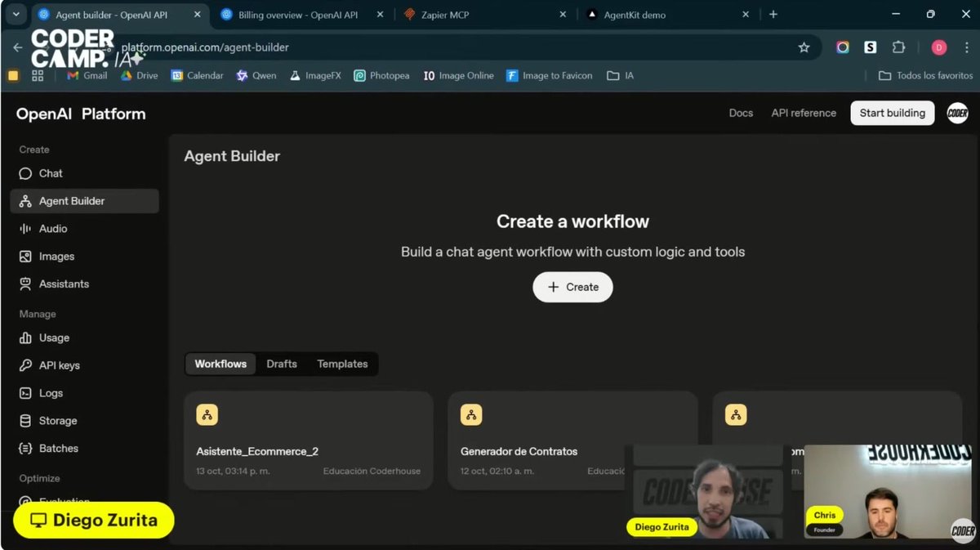This screenshot has width=980, height=550.
Task: Open the Chrome profile avatar D
Action: point(939,47)
